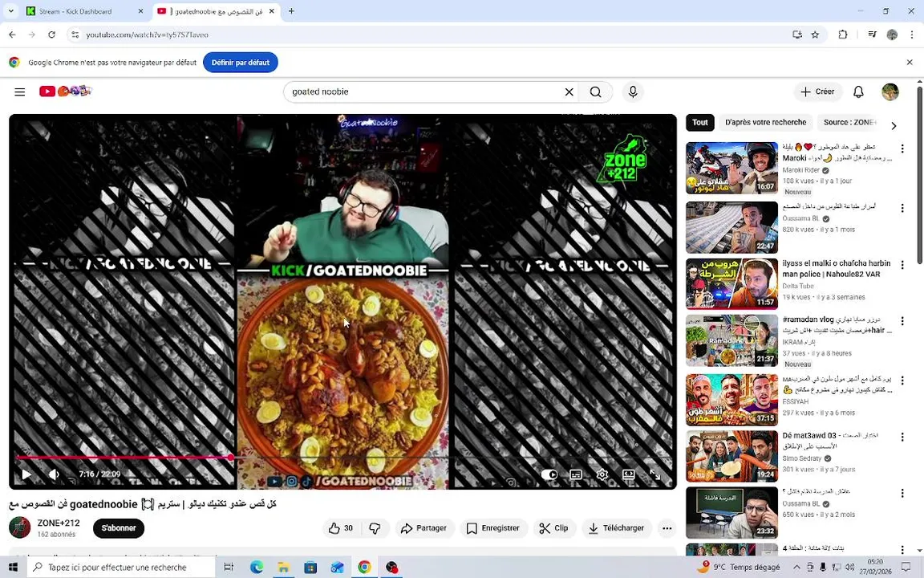The width and height of the screenshot is (924, 578).
Task: Open account avatar menu on YouTube
Action: coord(890,92)
